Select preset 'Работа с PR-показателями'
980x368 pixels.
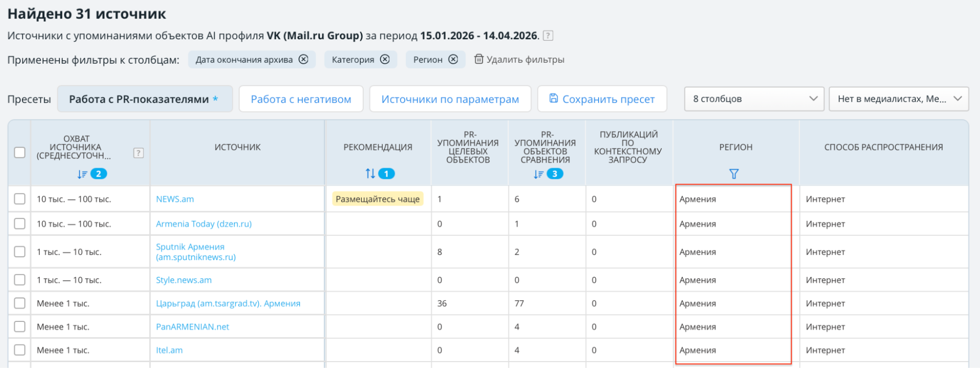[145, 99]
